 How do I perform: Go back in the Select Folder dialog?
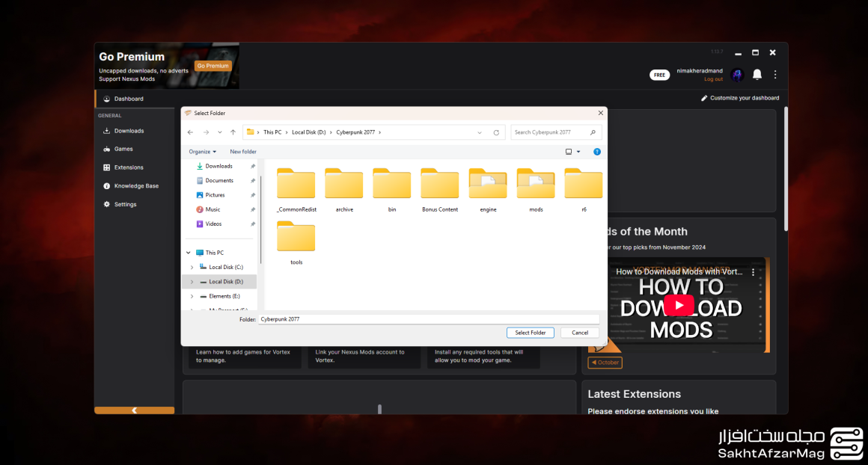coord(190,133)
